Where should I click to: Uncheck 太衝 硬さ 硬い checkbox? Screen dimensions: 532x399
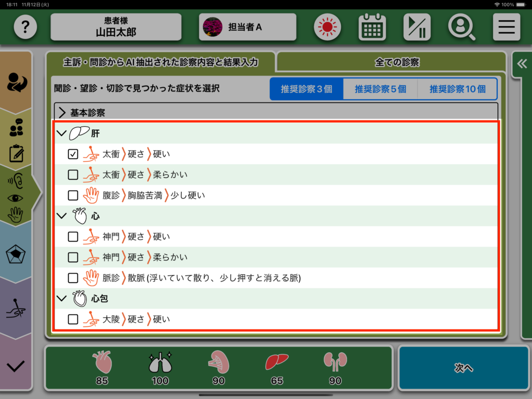point(73,154)
